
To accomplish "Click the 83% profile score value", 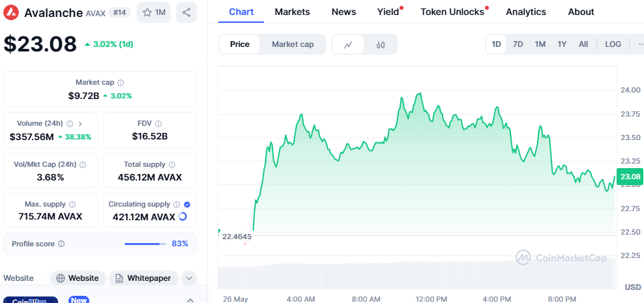I will click(180, 244).
